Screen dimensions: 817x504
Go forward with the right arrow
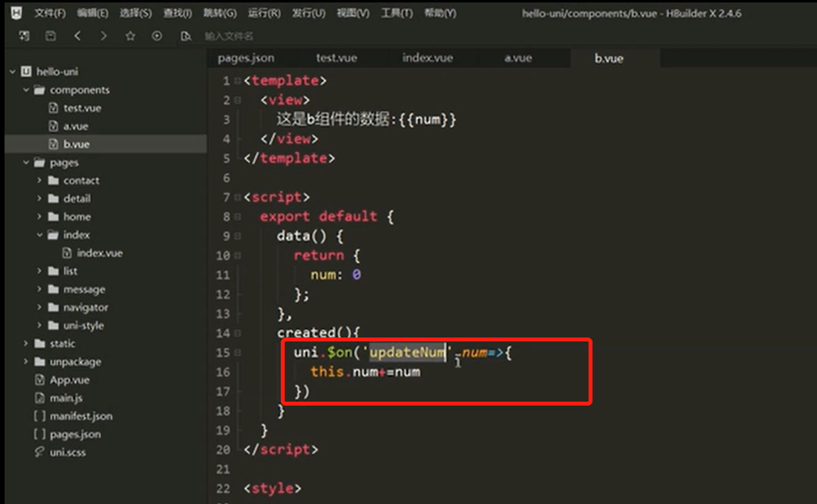104,36
